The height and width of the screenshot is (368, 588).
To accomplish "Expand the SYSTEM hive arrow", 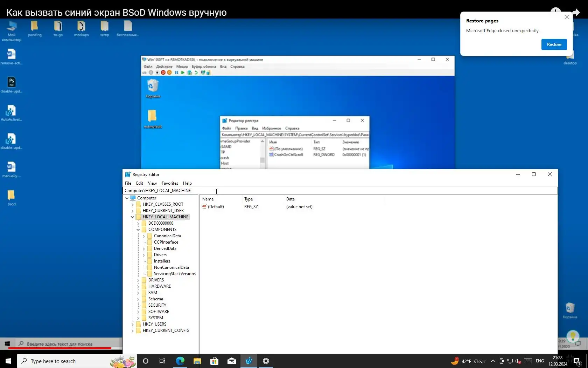I will pos(138,318).
